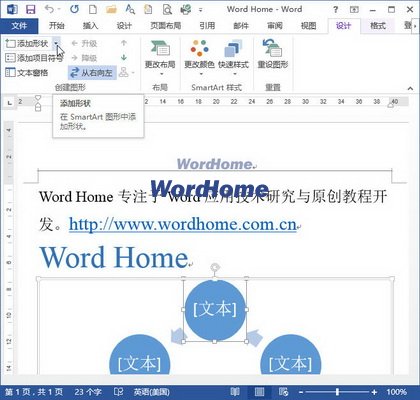Screen dimensions: 420x400
Task: Open the 文件 tab
Action: [19, 26]
